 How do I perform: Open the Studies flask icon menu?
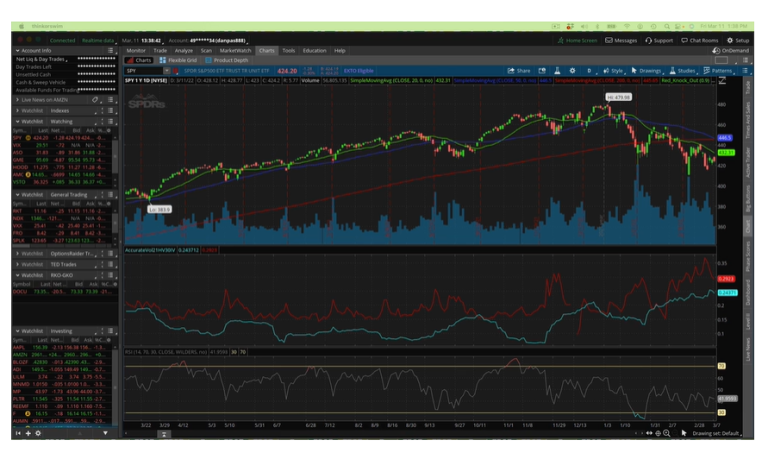point(682,71)
